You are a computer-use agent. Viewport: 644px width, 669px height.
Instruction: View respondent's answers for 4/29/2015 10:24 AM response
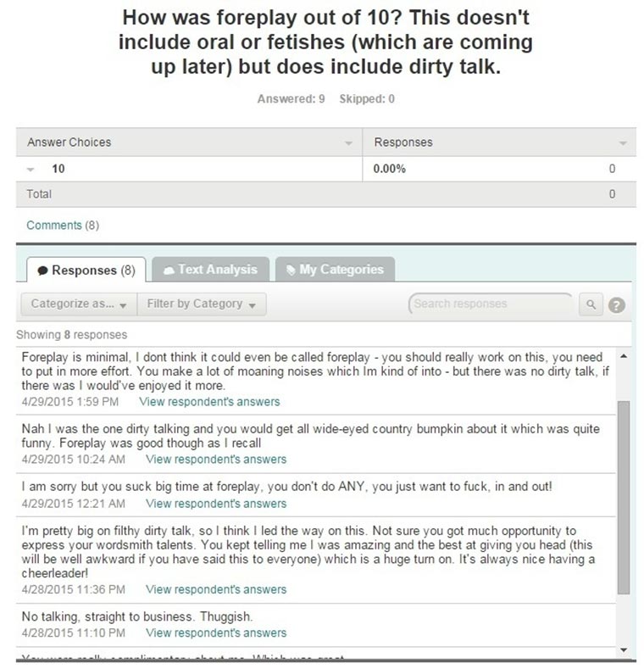[216, 460]
